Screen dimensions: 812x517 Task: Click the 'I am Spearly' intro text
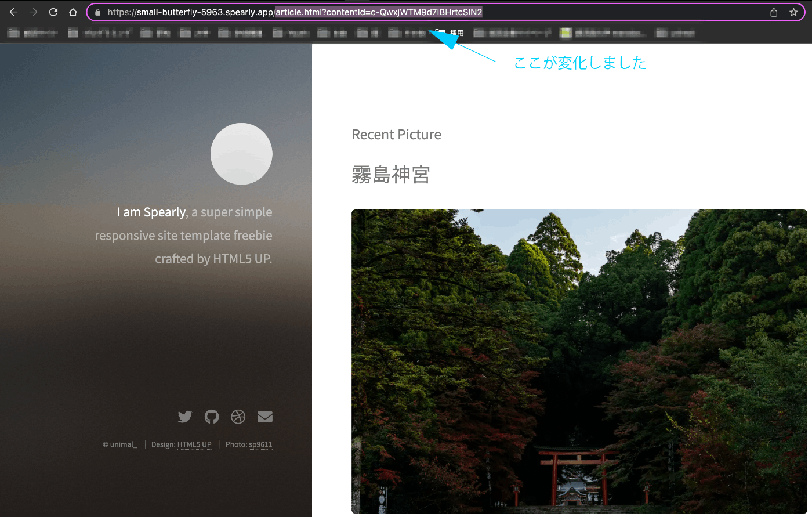click(x=151, y=212)
